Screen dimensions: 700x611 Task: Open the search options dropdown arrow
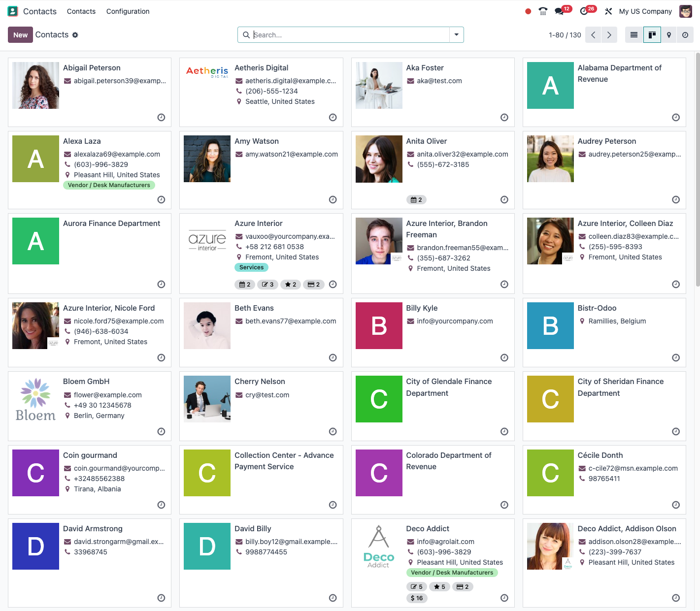click(x=457, y=35)
